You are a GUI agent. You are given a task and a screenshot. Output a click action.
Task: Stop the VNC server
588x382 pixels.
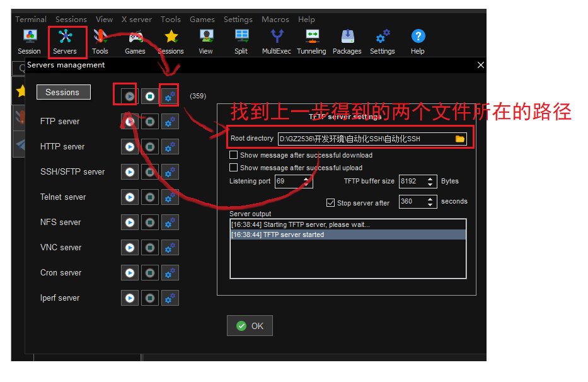pyautogui.click(x=150, y=248)
